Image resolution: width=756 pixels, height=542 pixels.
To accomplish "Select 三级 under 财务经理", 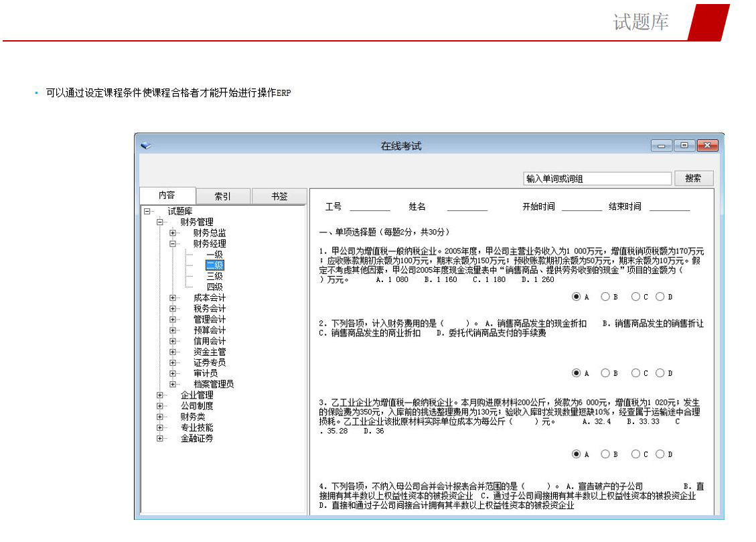I will tap(214, 276).
